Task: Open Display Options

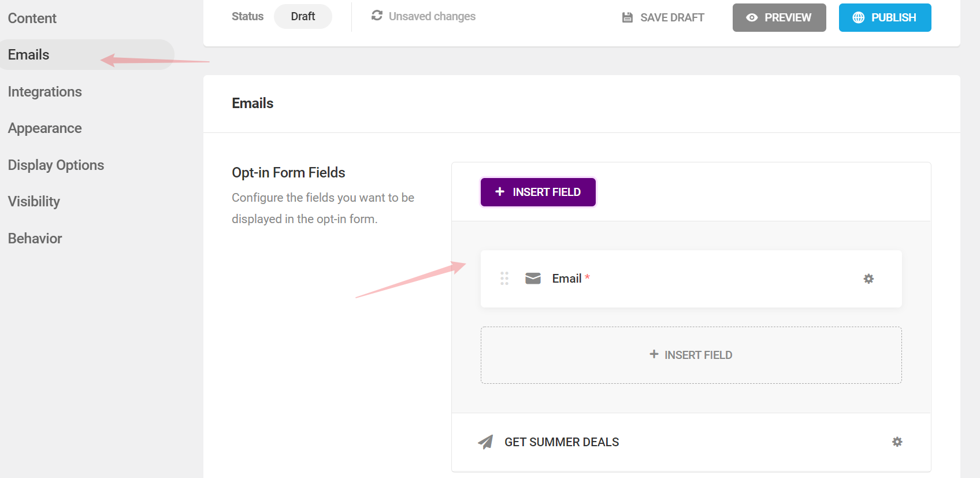Action: (x=56, y=165)
